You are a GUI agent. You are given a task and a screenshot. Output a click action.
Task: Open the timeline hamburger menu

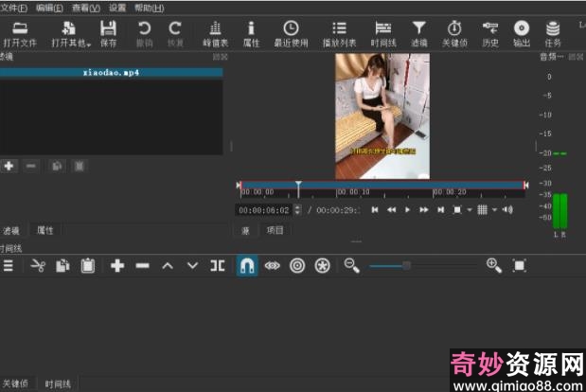click(x=8, y=266)
